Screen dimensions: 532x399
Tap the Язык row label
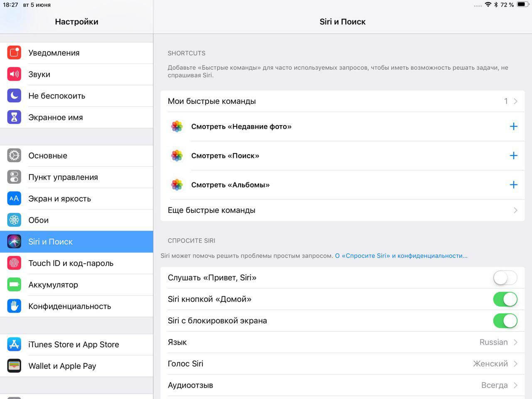[x=177, y=342]
